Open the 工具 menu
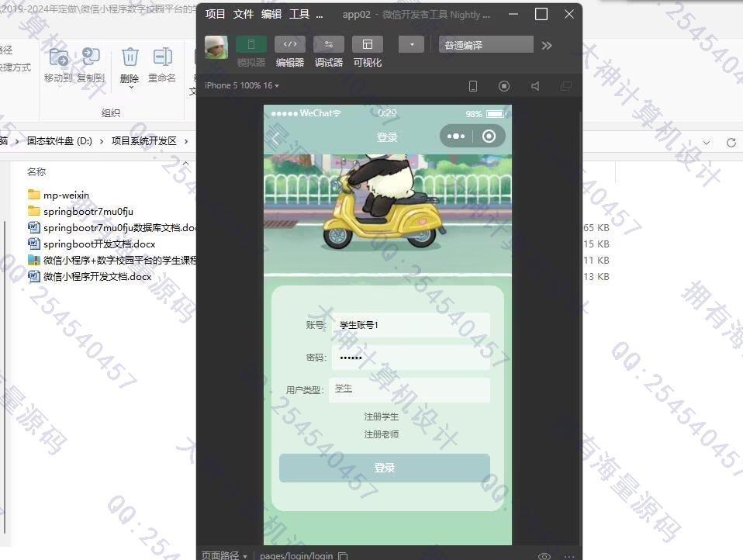The width and height of the screenshot is (743, 560). [x=299, y=14]
